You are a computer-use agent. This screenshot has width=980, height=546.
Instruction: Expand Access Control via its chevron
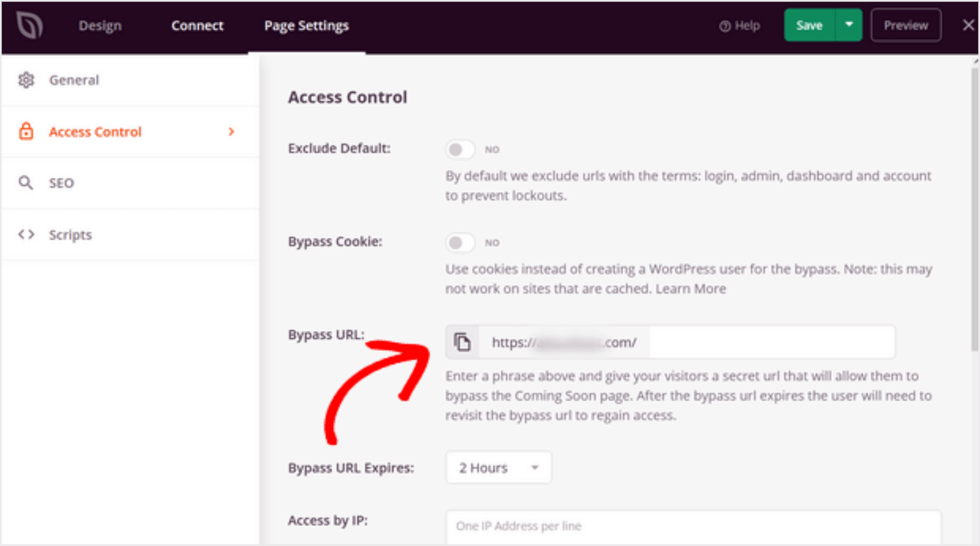231,132
